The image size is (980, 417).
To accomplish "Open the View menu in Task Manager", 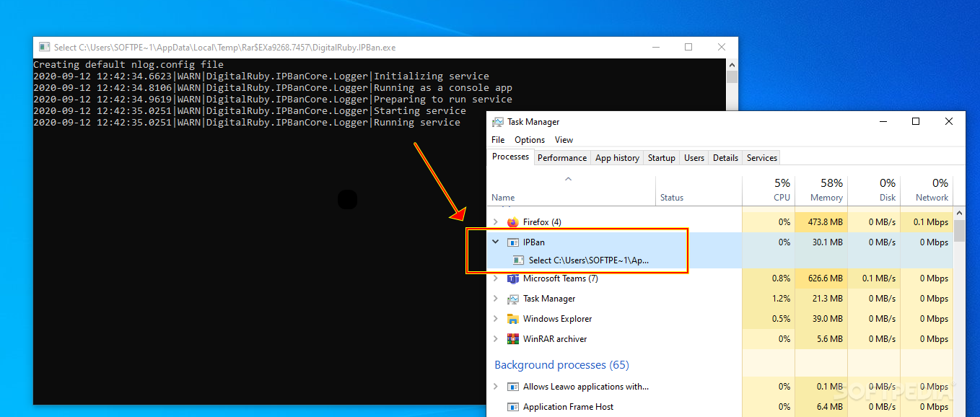I will click(x=564, y=140).
